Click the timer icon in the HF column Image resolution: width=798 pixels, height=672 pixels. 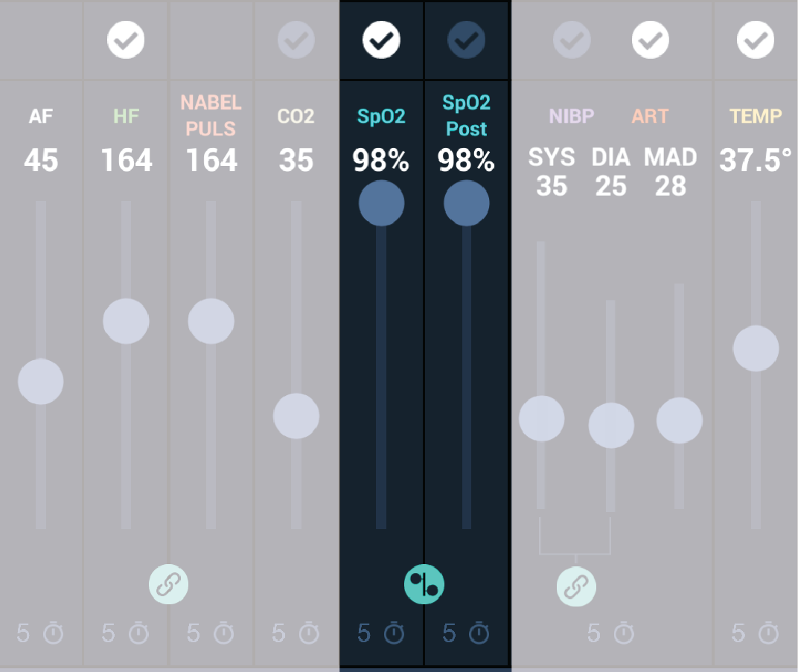pos(137,634)
